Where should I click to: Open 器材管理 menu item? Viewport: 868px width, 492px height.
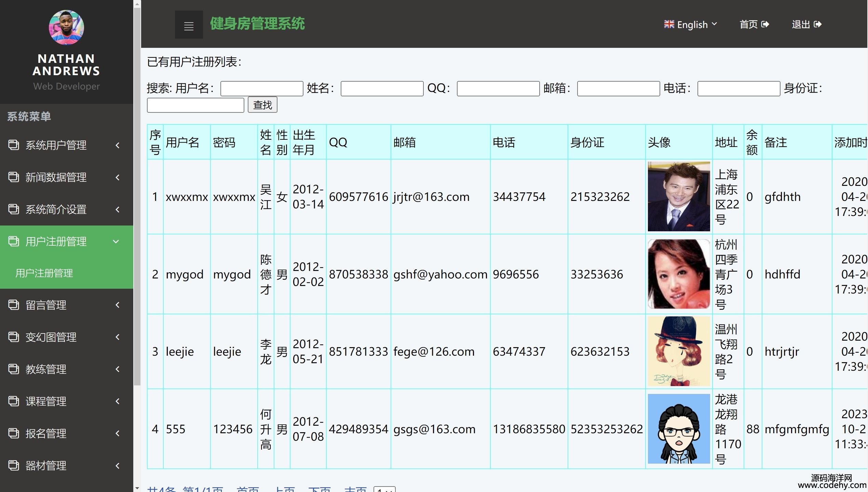(x=66, y=465)
